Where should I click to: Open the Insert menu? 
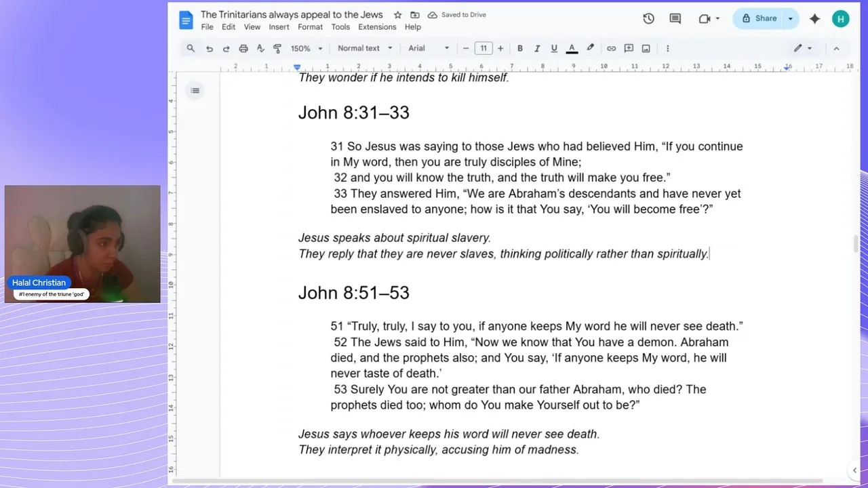(279, 27)
